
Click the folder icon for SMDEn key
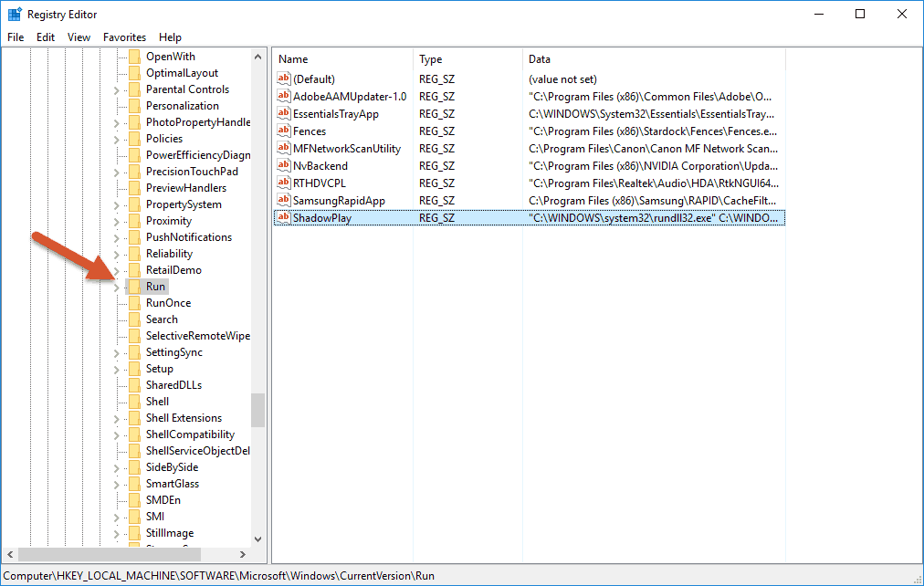[x=134, y=500]
